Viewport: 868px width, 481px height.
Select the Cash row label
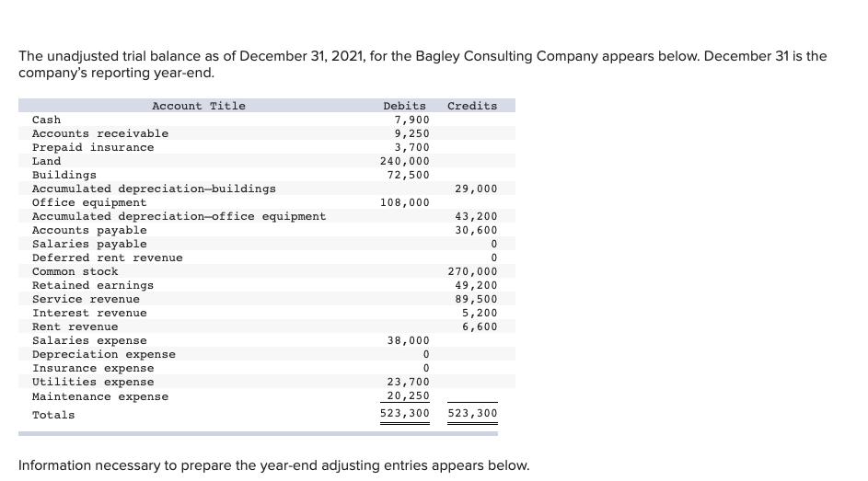pos(47,120)
